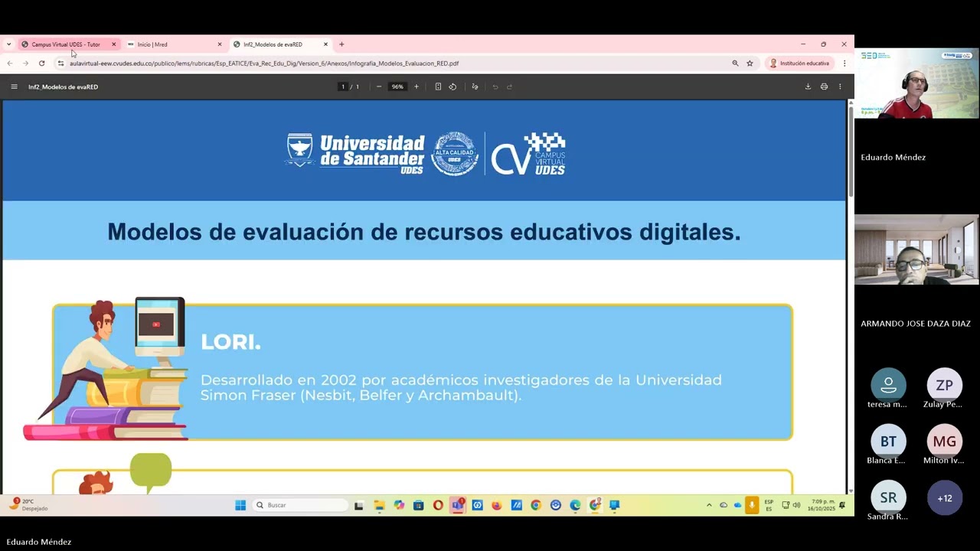The width and height of the screenshot is (980, 551).
Task: Activate the PDF draw annotation tool
Action: click(x=475, y=86)
